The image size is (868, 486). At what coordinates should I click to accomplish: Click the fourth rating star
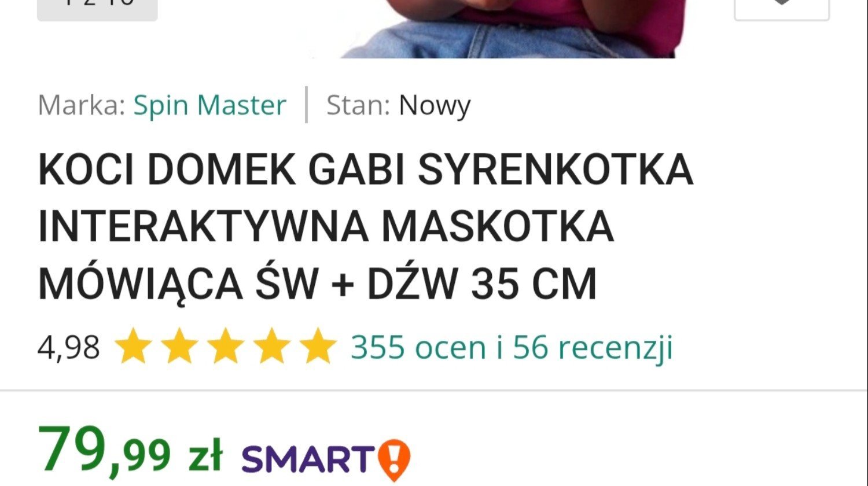(272, 346)
